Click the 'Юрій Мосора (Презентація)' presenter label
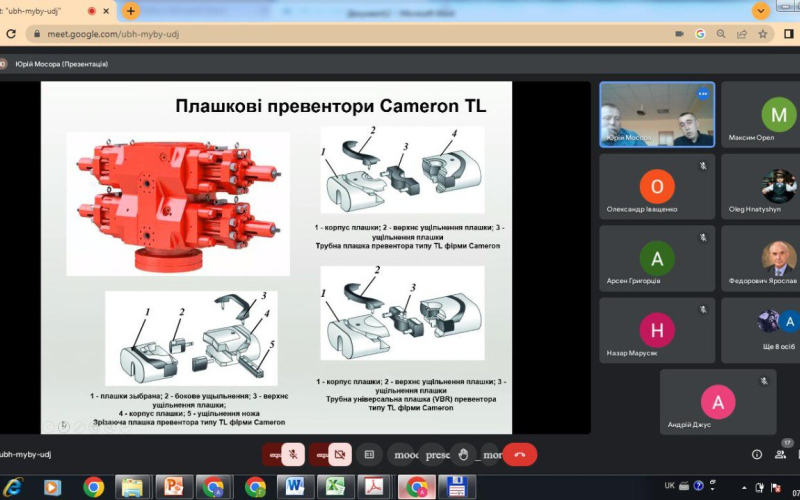This screenshot has height=500, width=800. 62,64
